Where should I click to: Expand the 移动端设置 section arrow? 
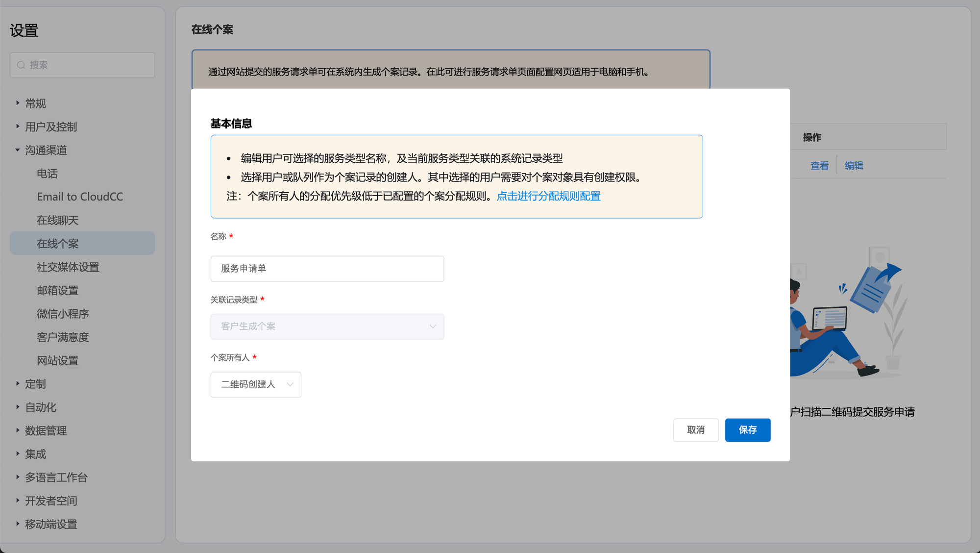pyautogui.click(x=18, y=524)
